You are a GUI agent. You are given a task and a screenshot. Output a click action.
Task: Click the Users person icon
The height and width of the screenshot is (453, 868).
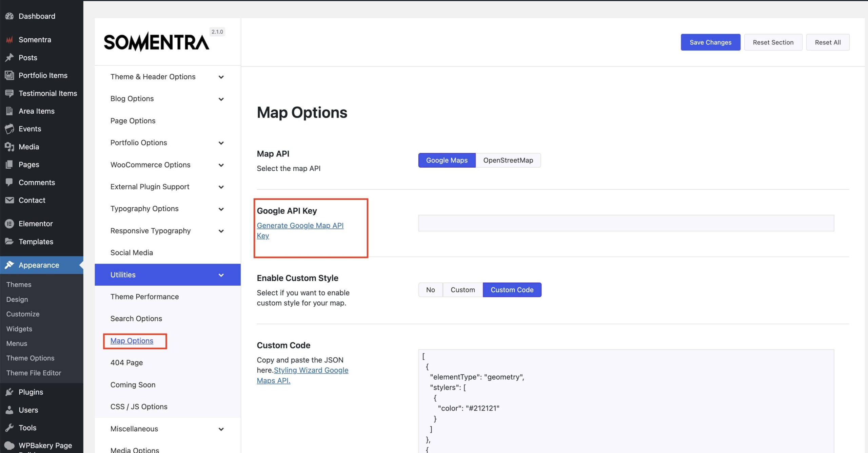pyautogui.click(x=9, y=410)
